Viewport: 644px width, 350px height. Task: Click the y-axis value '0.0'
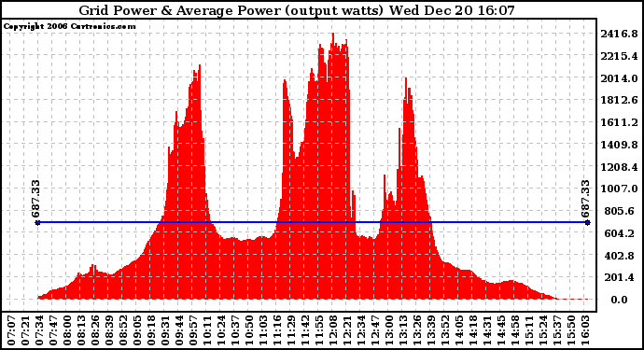[x=619, y=300]
